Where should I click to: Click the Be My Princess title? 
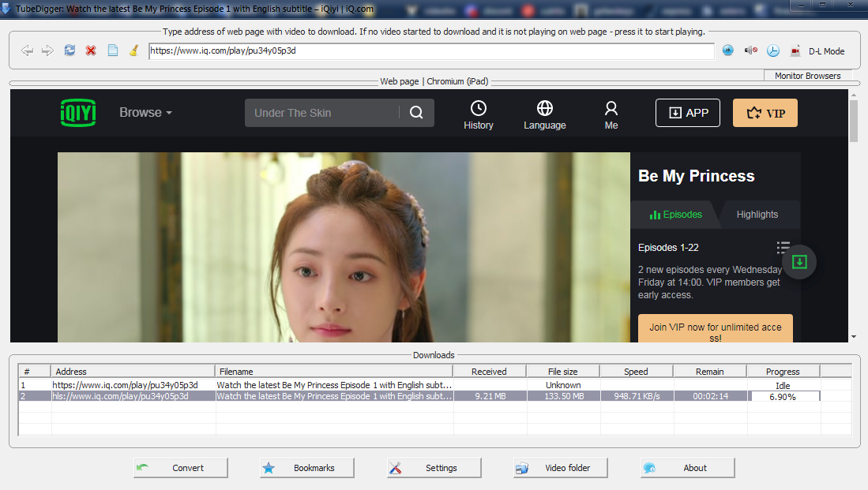coord(696,176)
